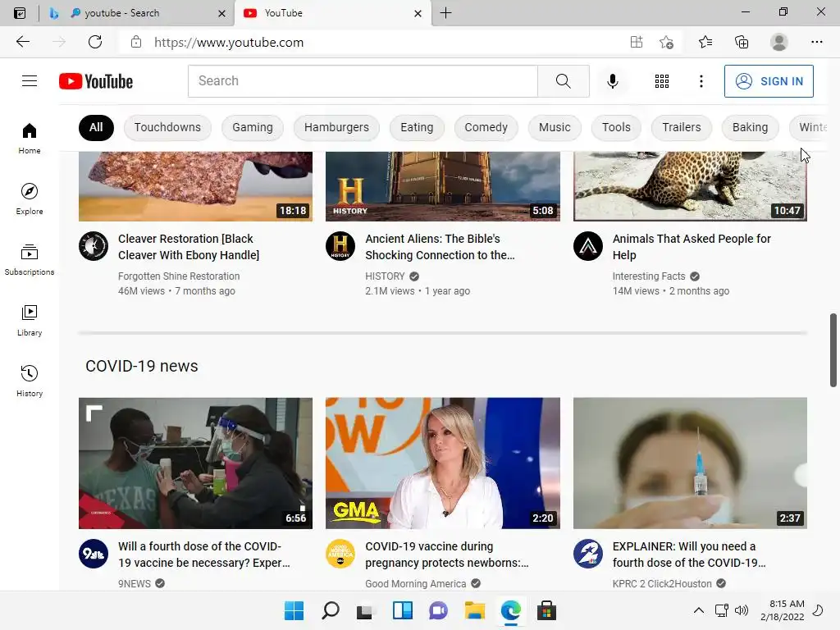The image size is (840, 630).
Task: Go to Home in the sidebar
Action: (30, 138)
